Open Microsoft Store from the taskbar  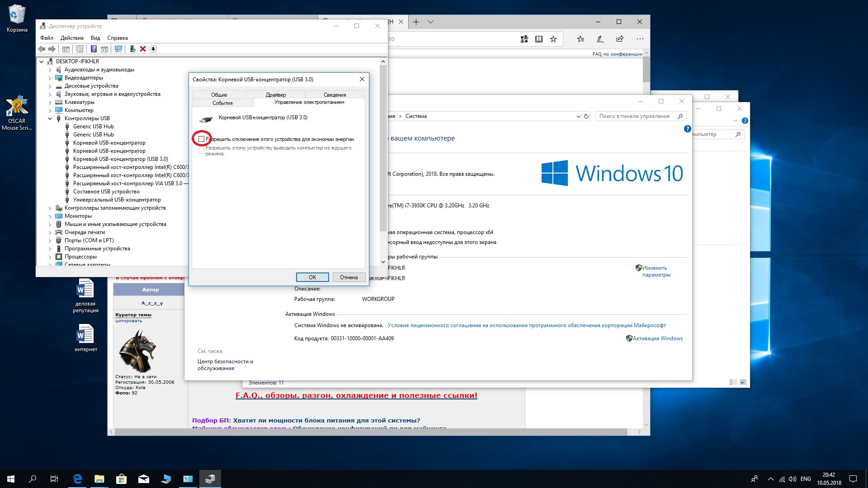(x=121, y=479)
